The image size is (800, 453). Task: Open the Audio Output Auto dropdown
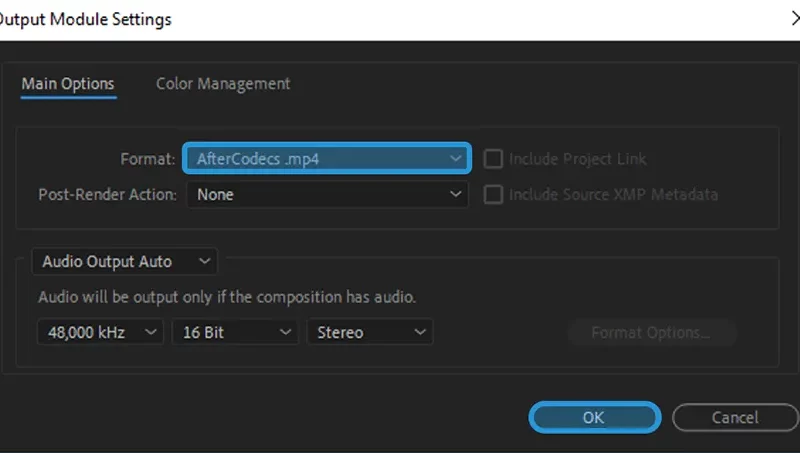124,261
